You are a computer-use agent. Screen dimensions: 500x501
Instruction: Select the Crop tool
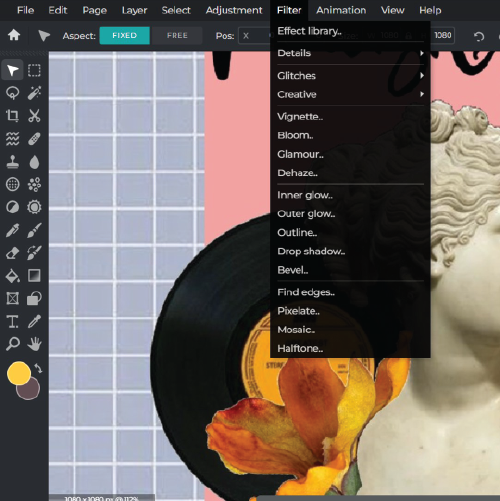point(13,116)
